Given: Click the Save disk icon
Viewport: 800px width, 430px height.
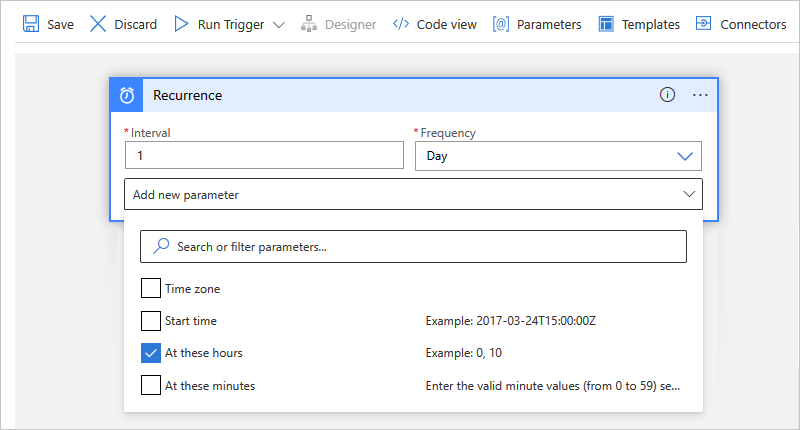Looking at the screenshot, I should [x=31, y=24].
